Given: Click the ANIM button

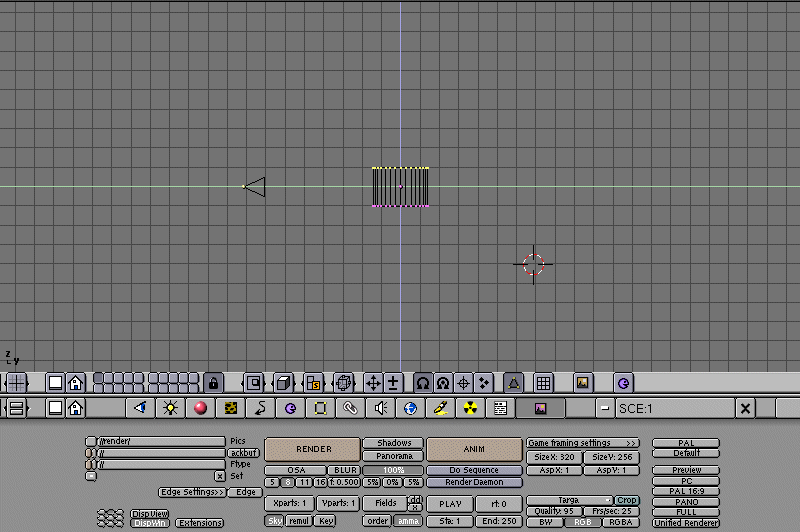Looking at the screenshot, I should pyautogui.click(x=474, y=449).
